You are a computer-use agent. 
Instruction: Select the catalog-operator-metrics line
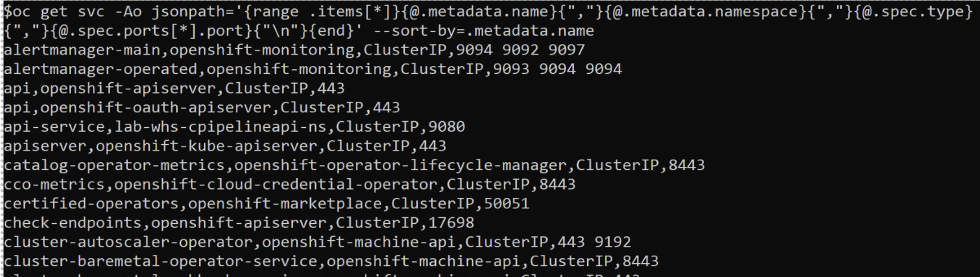coord(354,165)
